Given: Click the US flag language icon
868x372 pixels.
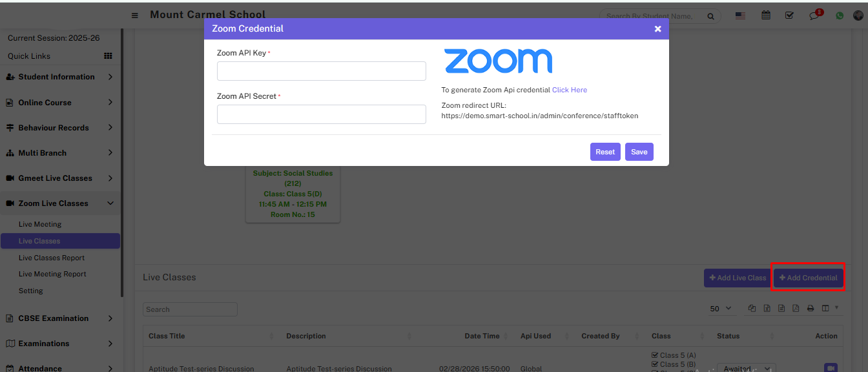Looking at the screenshot, I should point(741,15).
